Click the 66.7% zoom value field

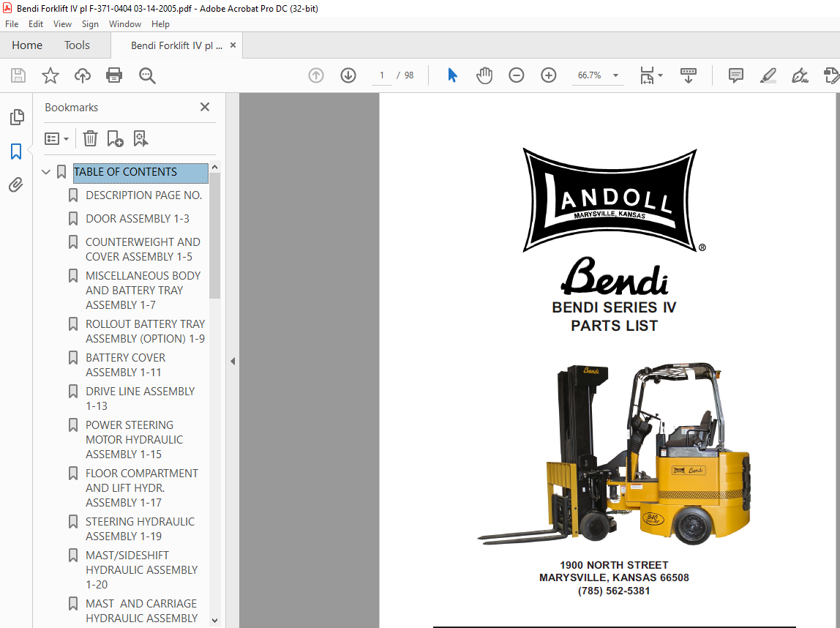pos(589,75)
